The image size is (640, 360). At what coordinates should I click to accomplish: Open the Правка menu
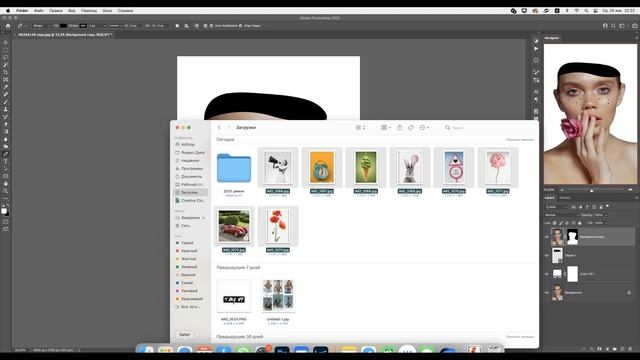[x=56, y=11]
